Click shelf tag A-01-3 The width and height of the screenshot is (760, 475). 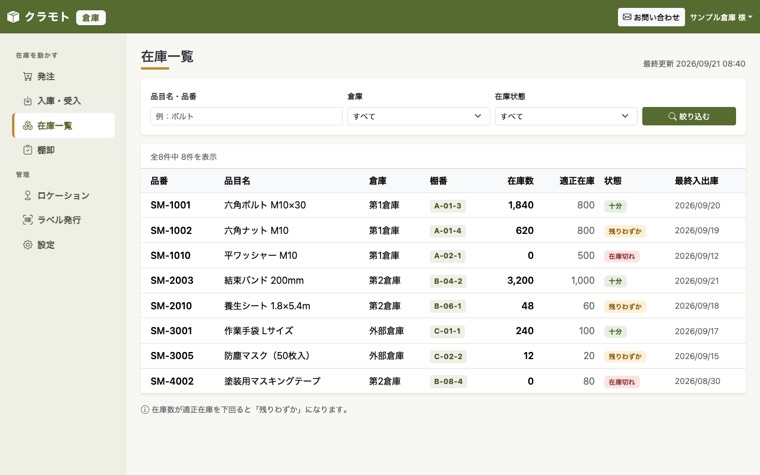[447, 206]
